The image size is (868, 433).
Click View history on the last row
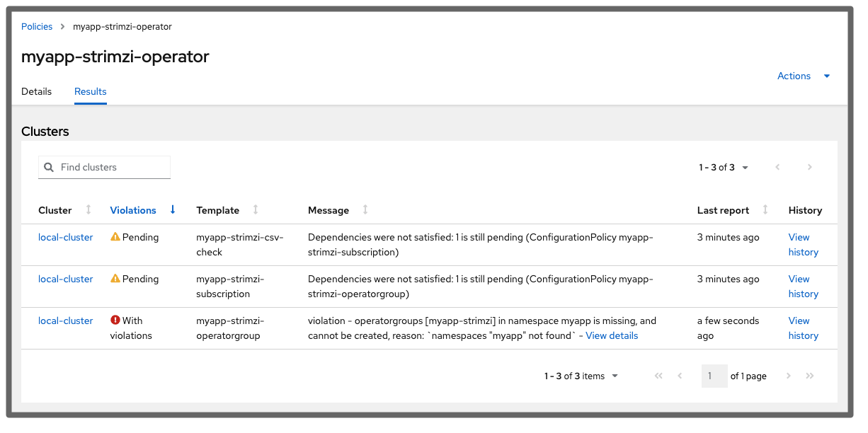(x=803, y=328)
